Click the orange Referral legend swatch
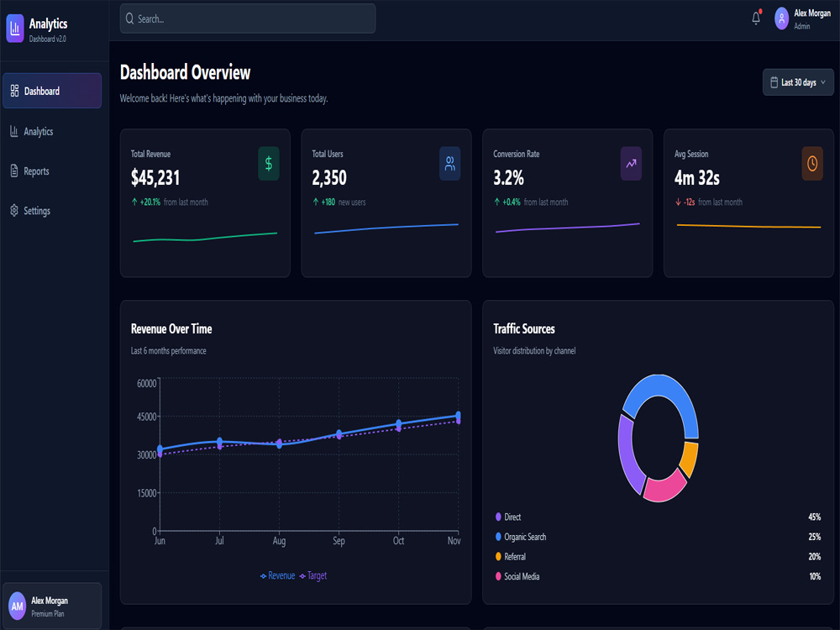The height and width of the screenshot is (630, 840). [498, 557]
